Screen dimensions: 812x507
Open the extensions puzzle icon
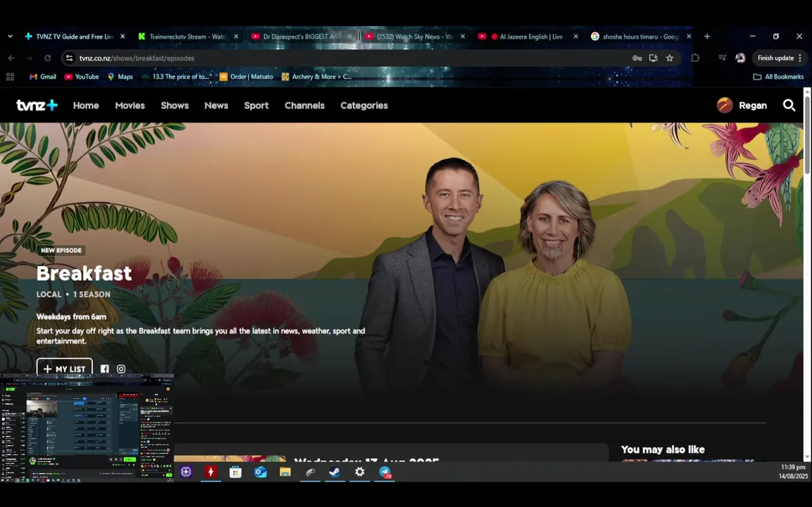click(695, 58)
